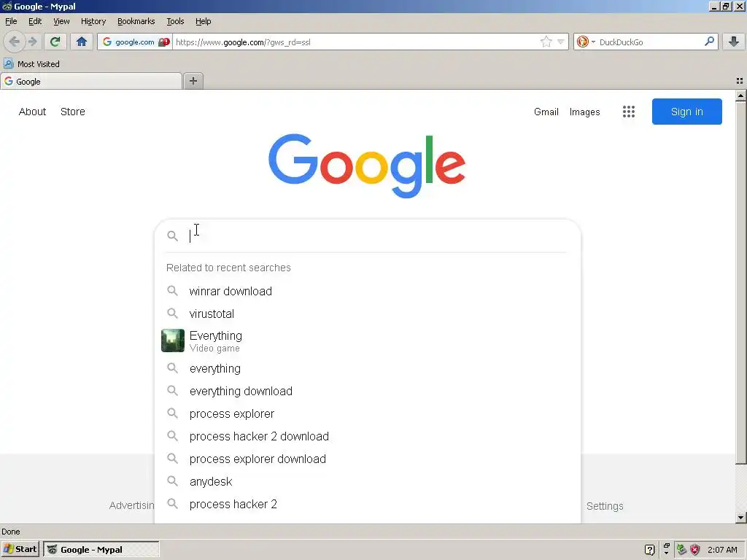The width and height of the screenshot is (747, 560).
Task: Bookmark this page with the star icon
Action: click(x=546, y=42)
